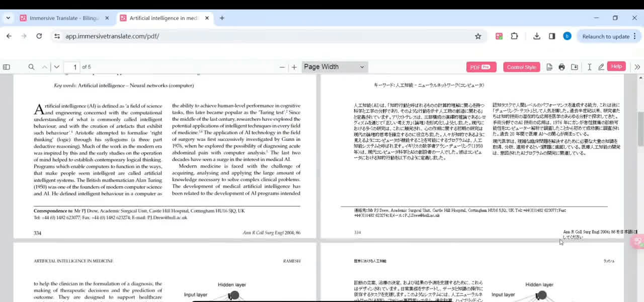
Task: Open the extensions puzzle menu
Action: click(514, 36)
